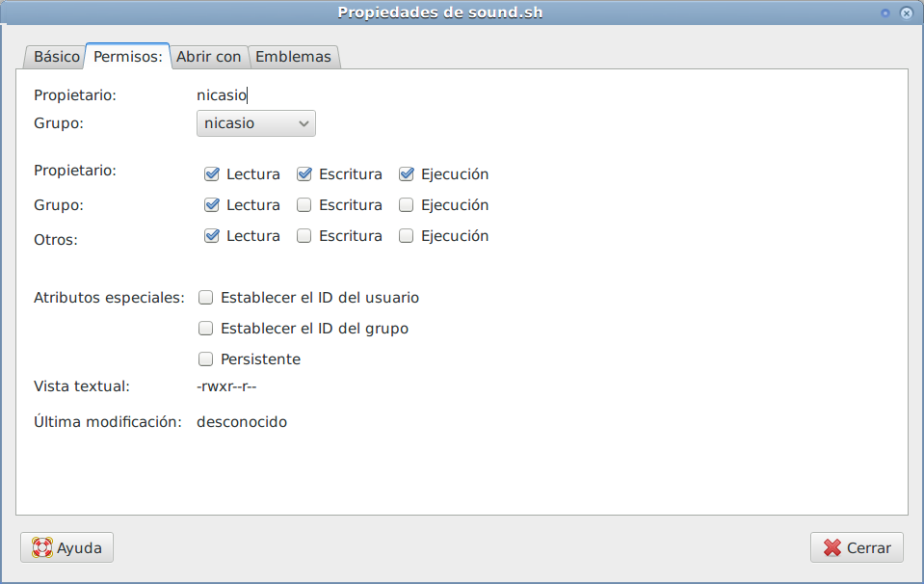Uncheck Propietario Ejecución checkbox
Viewport: 924px width, 584px height.
(x=407, y=174)
